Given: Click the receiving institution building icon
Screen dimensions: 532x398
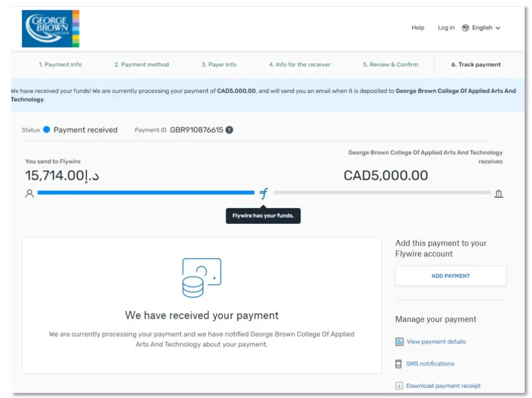Looking at the screenshot, I should [x=499, y=193].
